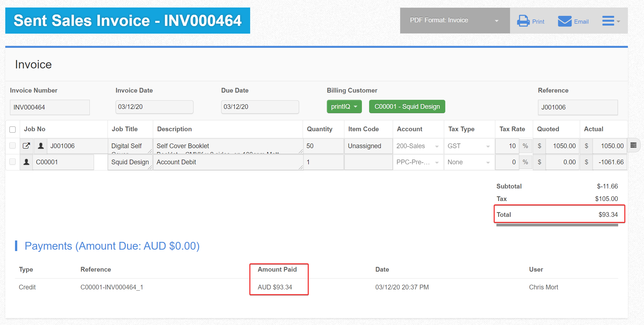
Task: Click the C00001 - Squid Design button
Action: pyautogui.click(x=407, y=106)
